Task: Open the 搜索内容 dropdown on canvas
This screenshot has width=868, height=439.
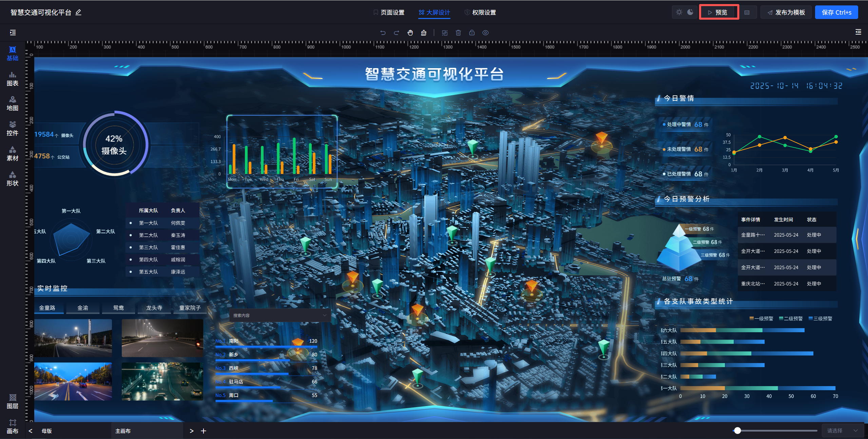Action: tap(280, 315)
